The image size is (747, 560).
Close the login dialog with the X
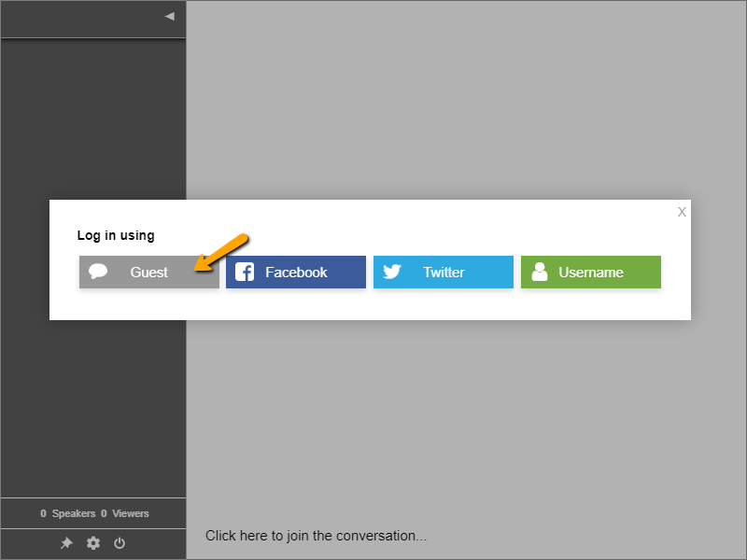coord(682,212)
